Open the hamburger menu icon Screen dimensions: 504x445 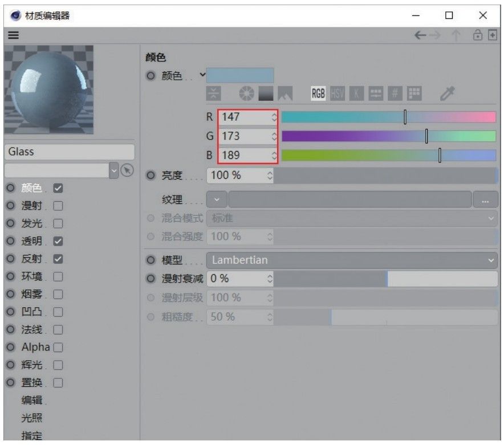click(x=13, y=35)
